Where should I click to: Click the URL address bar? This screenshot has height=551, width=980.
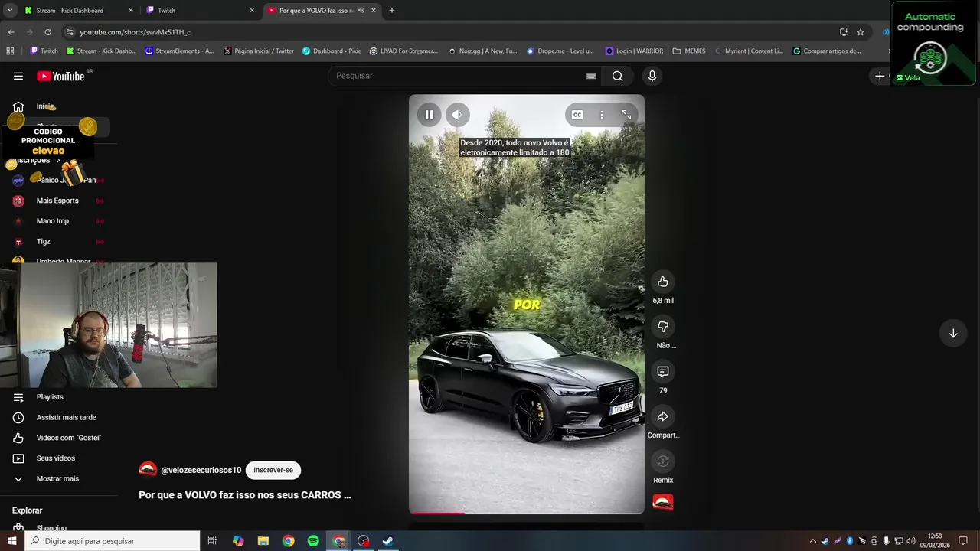(452, 32)
